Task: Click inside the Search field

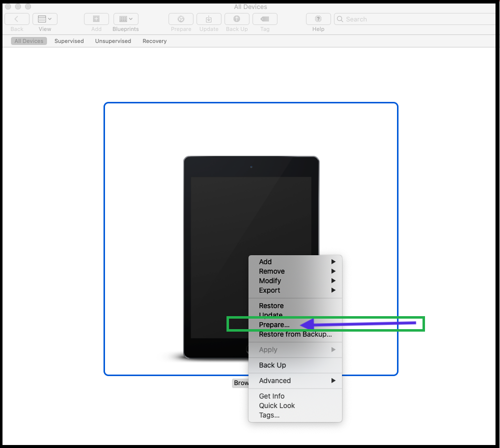Action: 414,18
